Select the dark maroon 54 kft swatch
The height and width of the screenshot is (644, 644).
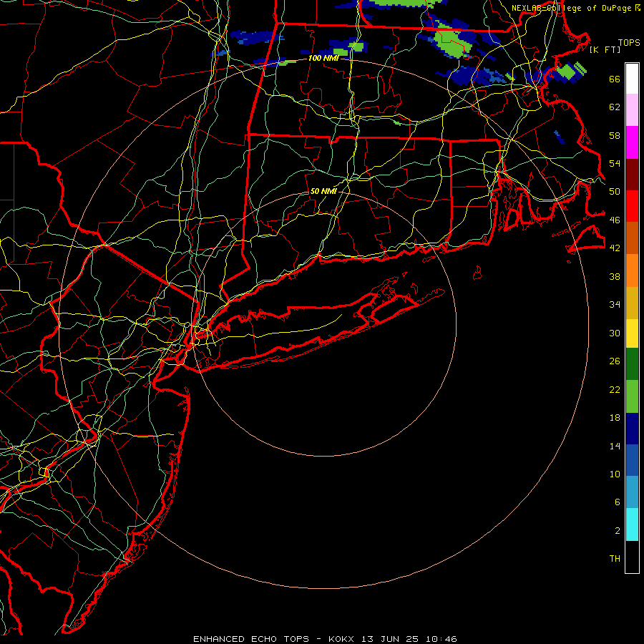632,175
